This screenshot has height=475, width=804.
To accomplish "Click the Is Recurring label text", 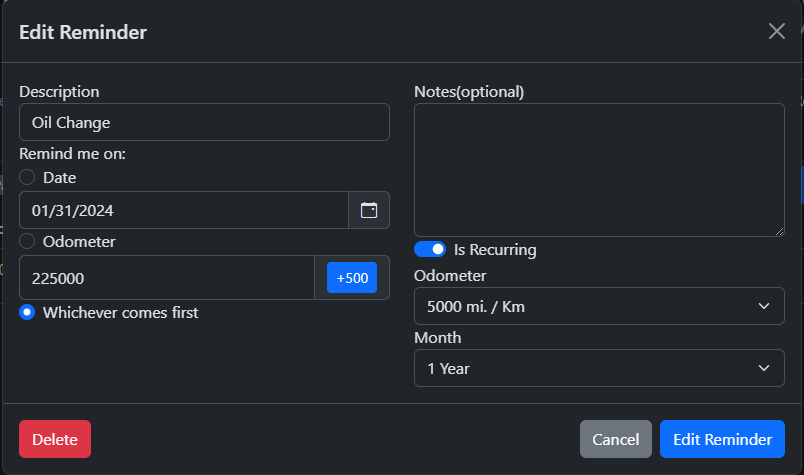I will 495,249.
